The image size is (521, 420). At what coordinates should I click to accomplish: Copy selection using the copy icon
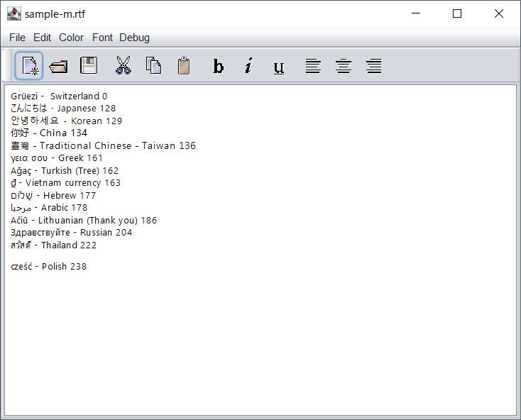tap(153, 66)
